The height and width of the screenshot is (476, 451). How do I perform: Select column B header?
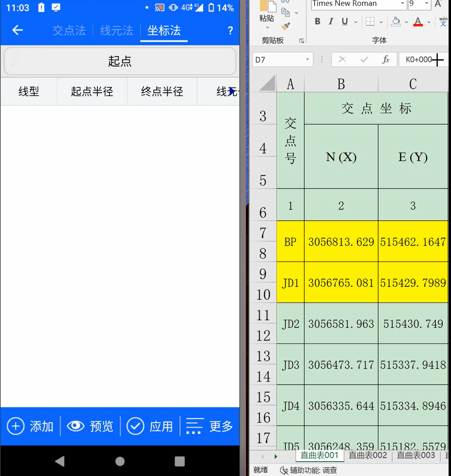(341, 84)
